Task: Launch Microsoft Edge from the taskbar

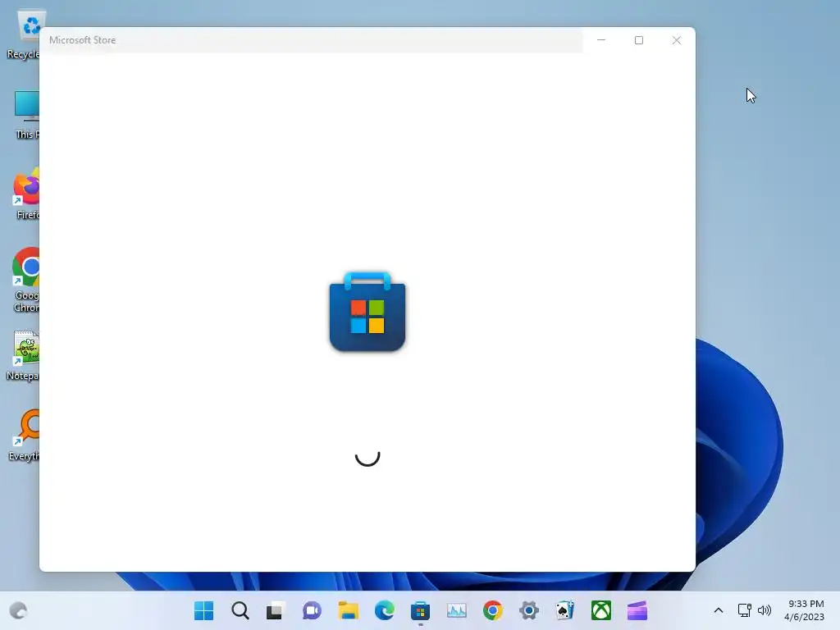Action: click(x=384, y=610)
